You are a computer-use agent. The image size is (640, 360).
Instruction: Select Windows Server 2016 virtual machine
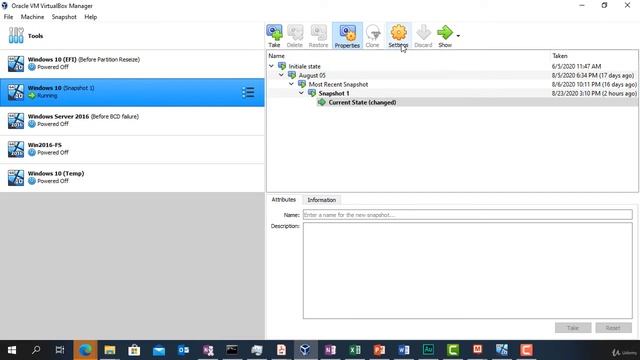(x=132, y=121)
